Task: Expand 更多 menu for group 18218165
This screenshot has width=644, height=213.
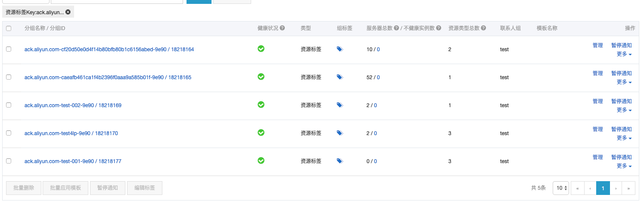Action: (x=624, y=82)
